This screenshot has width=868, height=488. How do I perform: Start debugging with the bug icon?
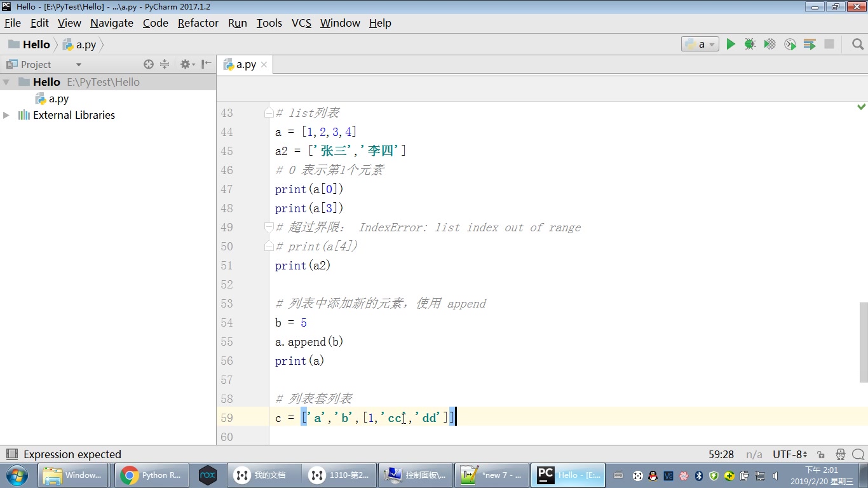750,44
